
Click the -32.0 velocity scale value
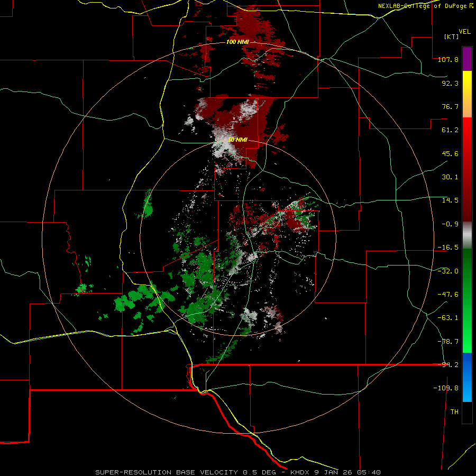[448, 271]
